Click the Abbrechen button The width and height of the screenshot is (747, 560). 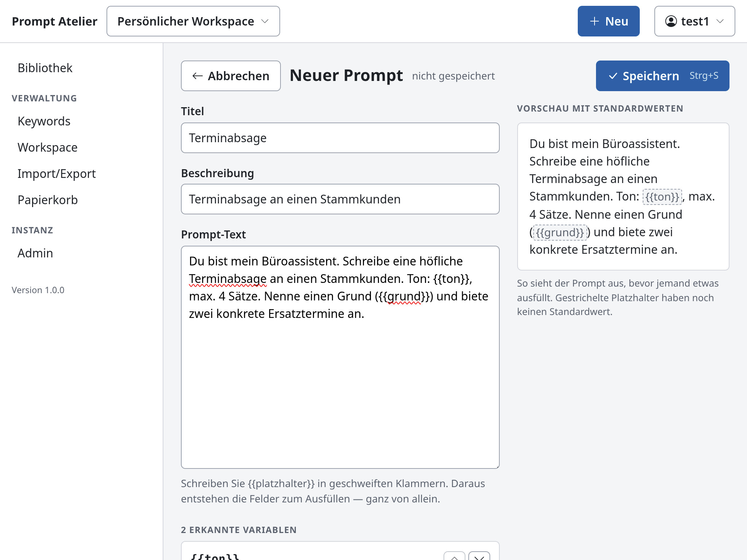(231, 76)
